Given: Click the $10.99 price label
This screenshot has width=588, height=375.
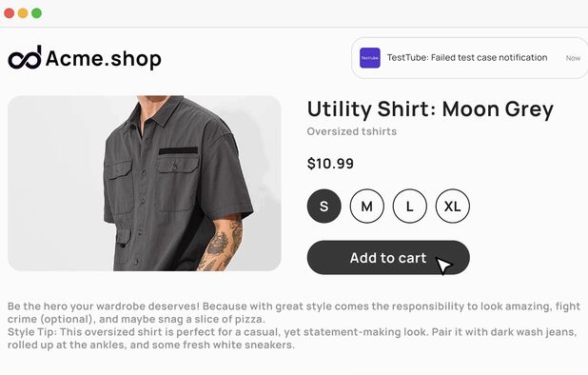Looking at the screenshot, I should (x=330, y=164).
